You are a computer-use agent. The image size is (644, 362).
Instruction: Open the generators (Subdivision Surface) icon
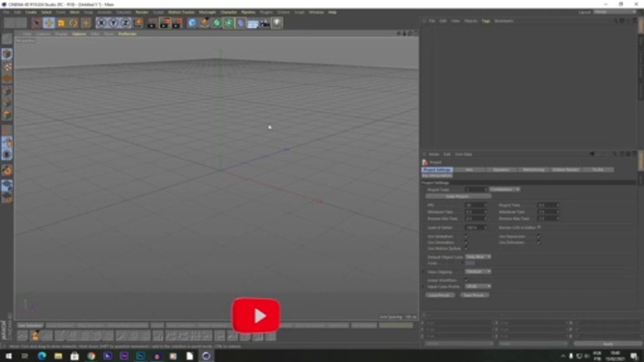[216, 23]
